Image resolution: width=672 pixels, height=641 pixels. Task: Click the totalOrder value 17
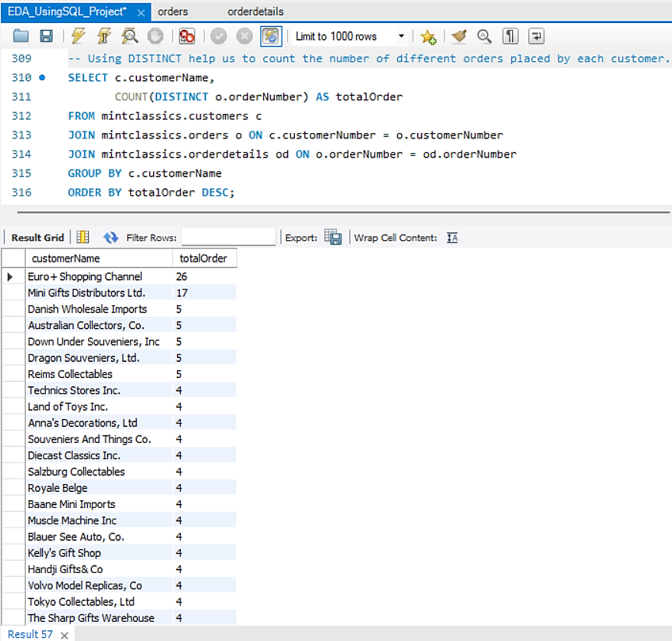coord(205,293)
